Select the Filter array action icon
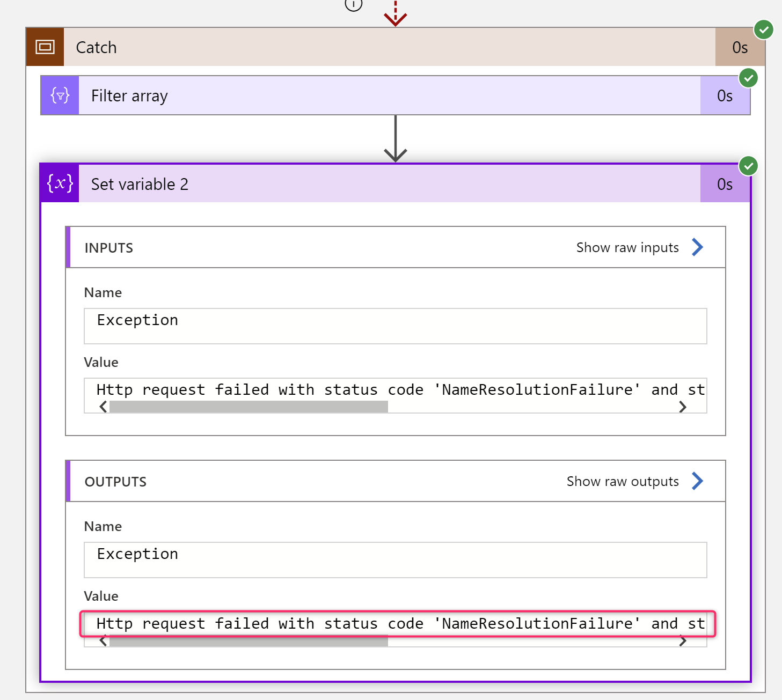Viewport: 782px width, 700px height. (x=59, y=95)
